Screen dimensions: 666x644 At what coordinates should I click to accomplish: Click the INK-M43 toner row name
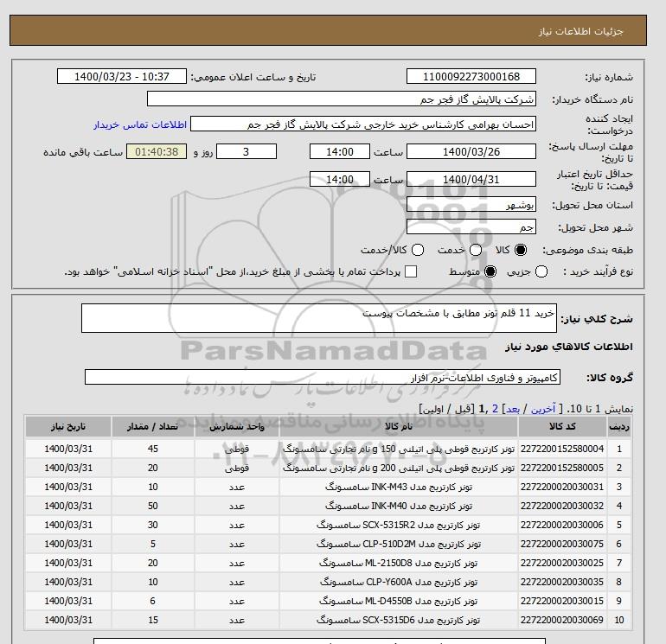[399, 487]
